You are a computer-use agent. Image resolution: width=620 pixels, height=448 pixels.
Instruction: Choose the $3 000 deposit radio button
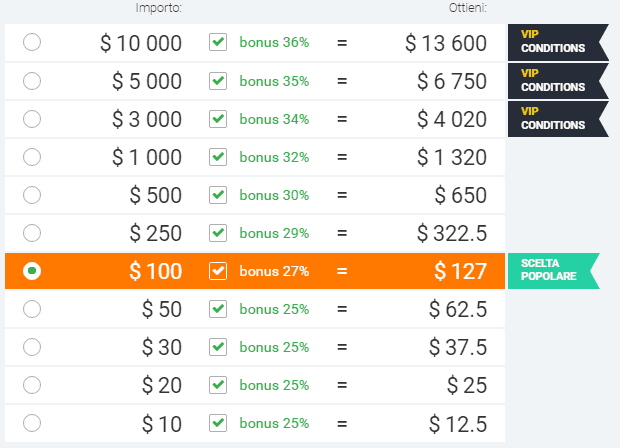32,119
